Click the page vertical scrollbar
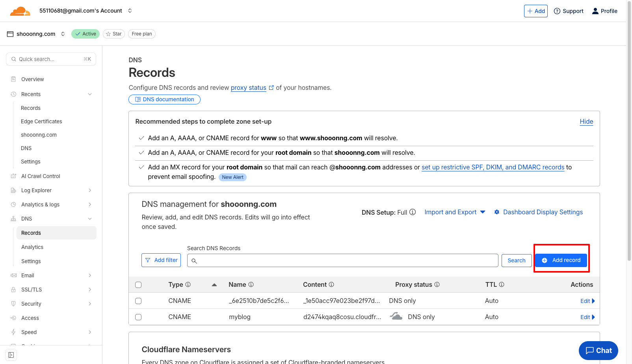The height and width of the screenshot is (364, 632). (629, 130)
